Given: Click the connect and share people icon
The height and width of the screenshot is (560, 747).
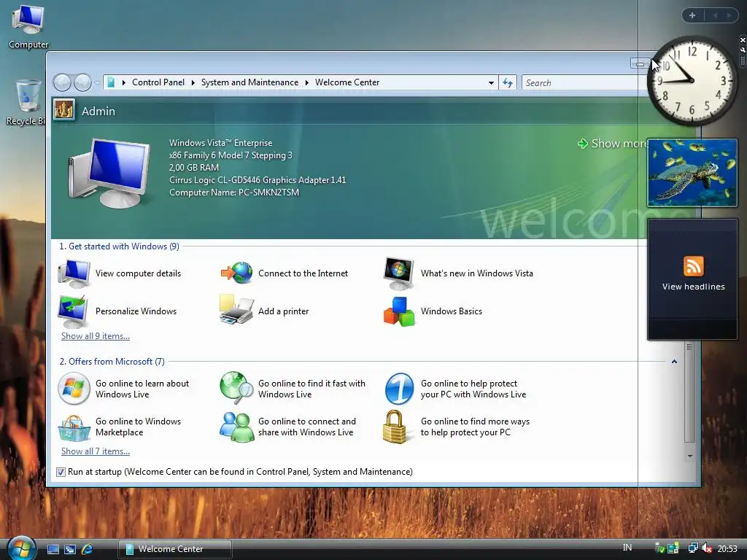Looking at the screenshot, I should [237, 427].
